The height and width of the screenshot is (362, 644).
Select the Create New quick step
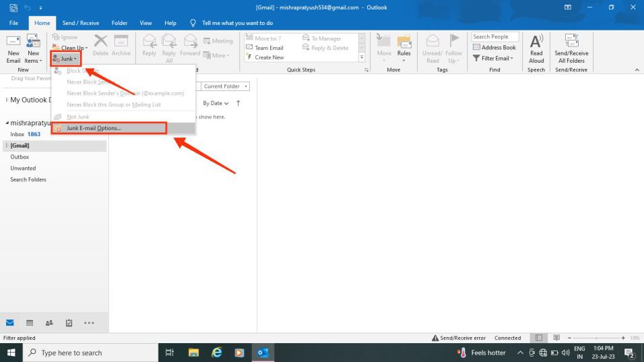click(265, 57)
